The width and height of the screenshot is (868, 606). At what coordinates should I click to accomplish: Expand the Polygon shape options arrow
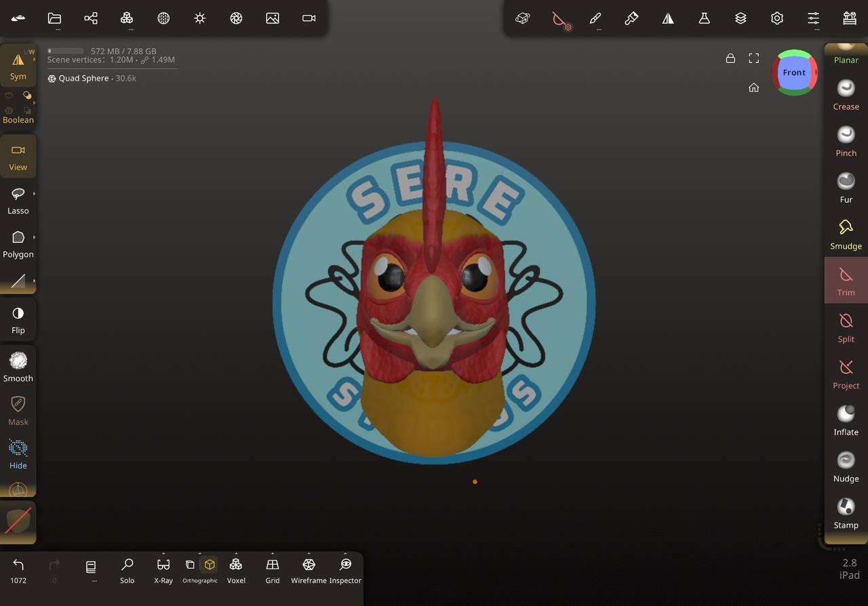point(34,237)
